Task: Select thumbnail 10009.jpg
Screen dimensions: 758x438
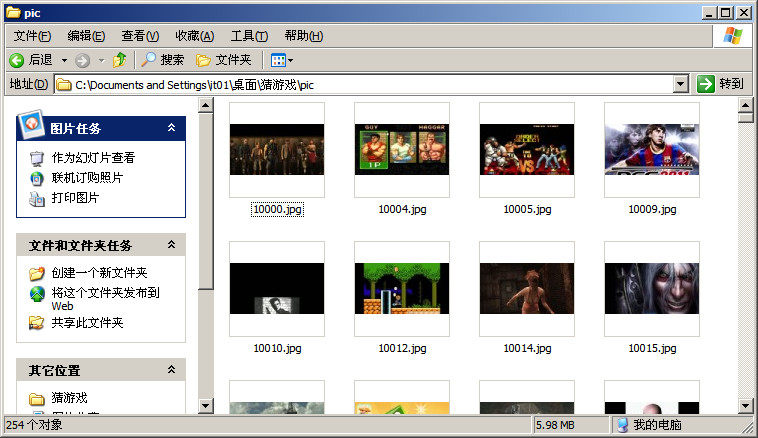Action: 652,149
